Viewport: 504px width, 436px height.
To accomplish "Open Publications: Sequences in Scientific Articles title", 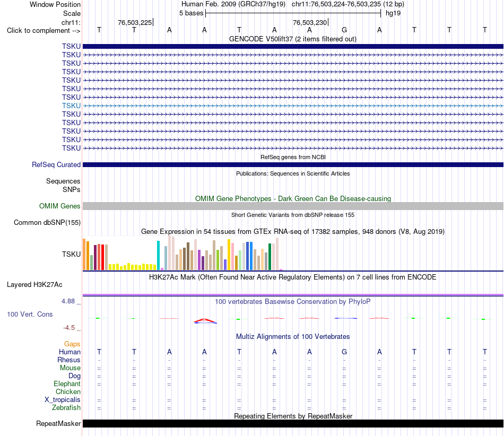I will pos(293,173).
